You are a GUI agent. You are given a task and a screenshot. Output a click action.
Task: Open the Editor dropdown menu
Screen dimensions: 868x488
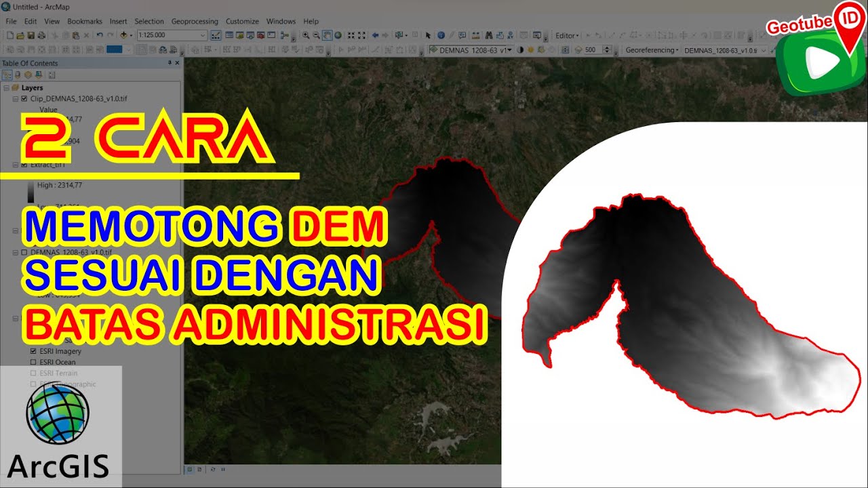pos(567,35)
